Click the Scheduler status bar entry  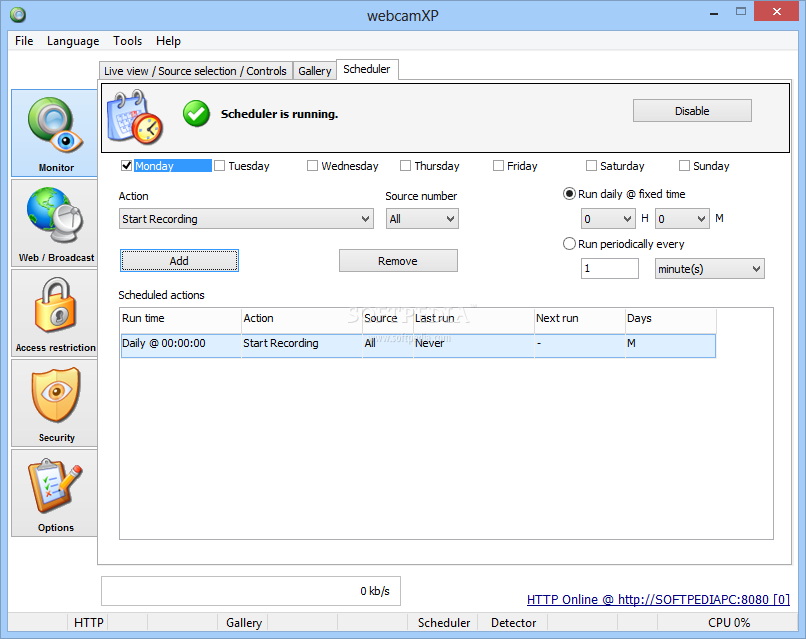coord(444,623)
